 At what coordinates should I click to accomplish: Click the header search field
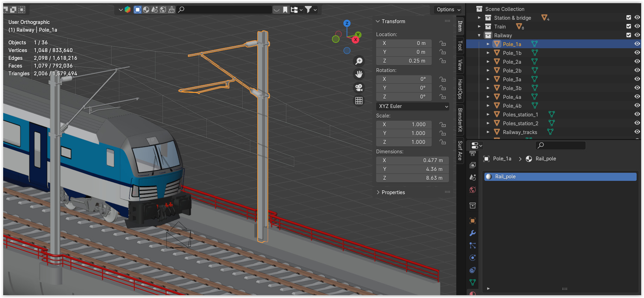tap(224, 9)
